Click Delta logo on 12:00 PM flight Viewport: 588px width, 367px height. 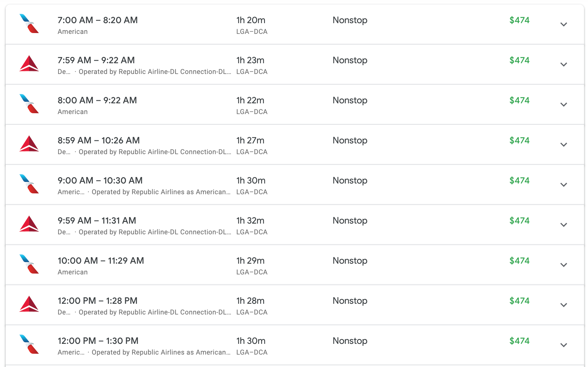click(x=29, y=304)
